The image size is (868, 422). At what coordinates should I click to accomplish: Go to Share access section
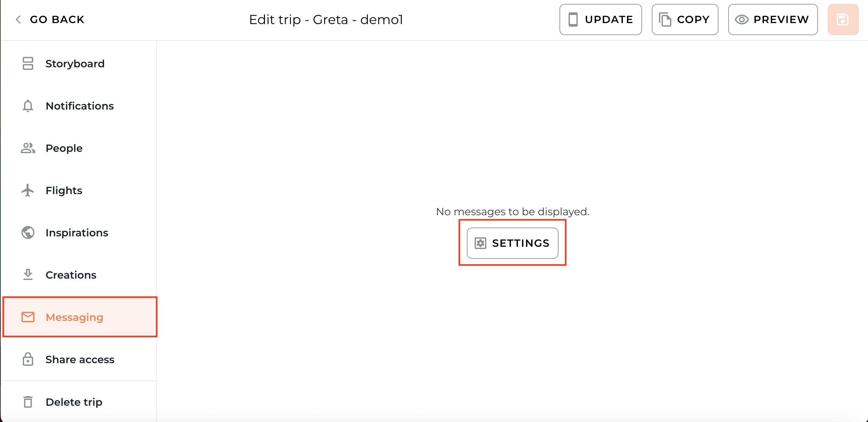[80, 360]
